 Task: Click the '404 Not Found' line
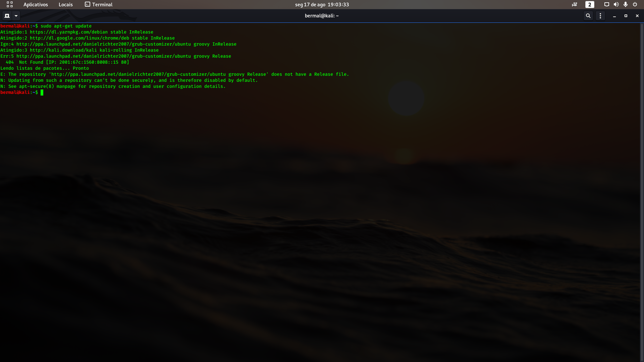(67, 62)
